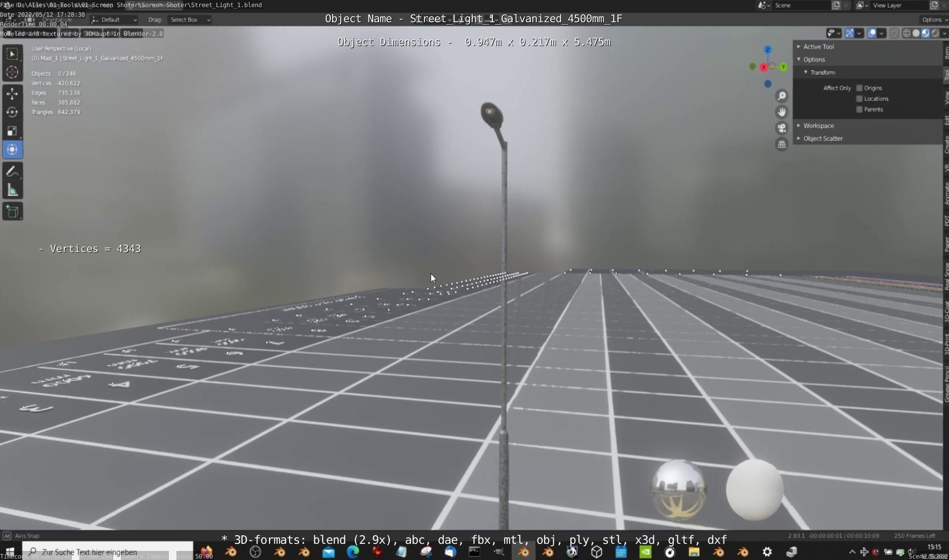Switch to the Item sidebar tab
949x560 pixels.
[946, 53]
